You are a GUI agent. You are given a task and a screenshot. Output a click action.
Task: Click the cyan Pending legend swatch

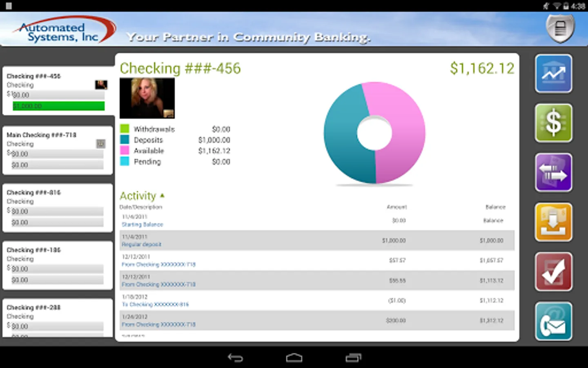click(125, 161)
